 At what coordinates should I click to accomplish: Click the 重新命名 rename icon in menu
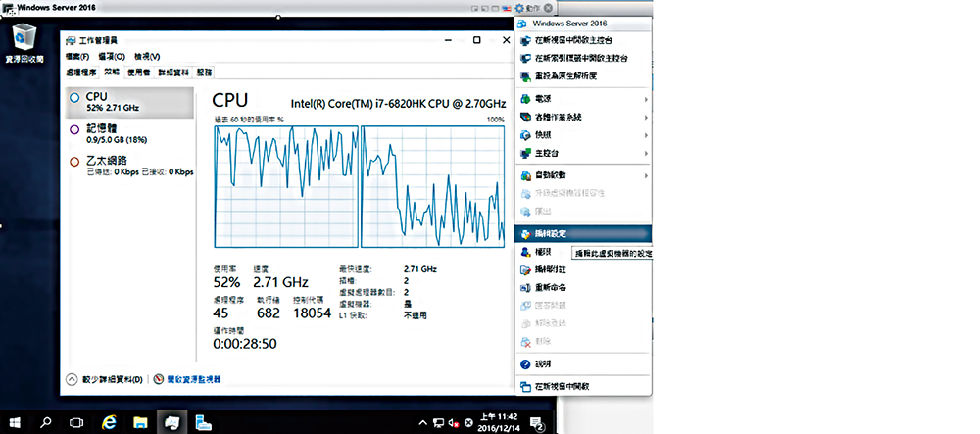(525, 288)
